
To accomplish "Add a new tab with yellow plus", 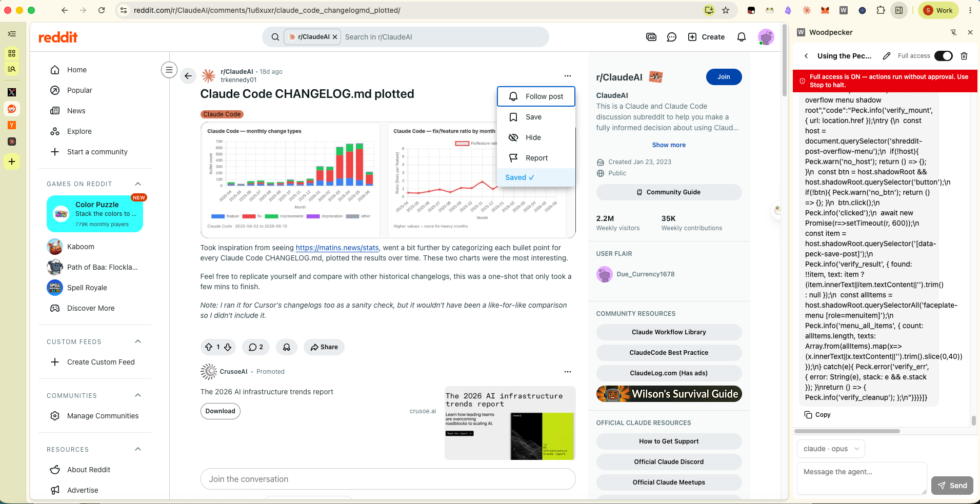I will tap(12, 162).
